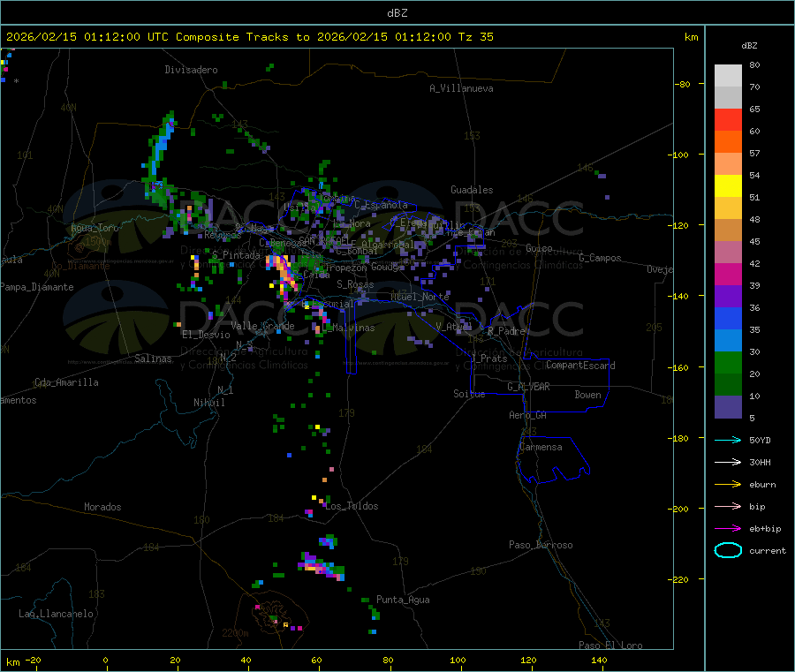Click the 'S_Rosas' map label

click(x=355, y=284)
